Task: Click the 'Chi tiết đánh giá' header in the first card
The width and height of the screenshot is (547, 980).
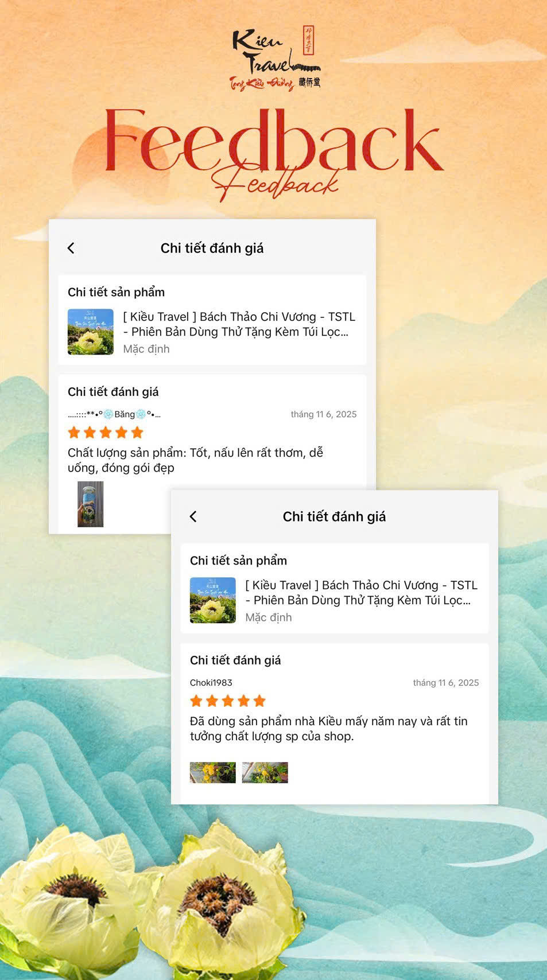Action: point(212,248)
